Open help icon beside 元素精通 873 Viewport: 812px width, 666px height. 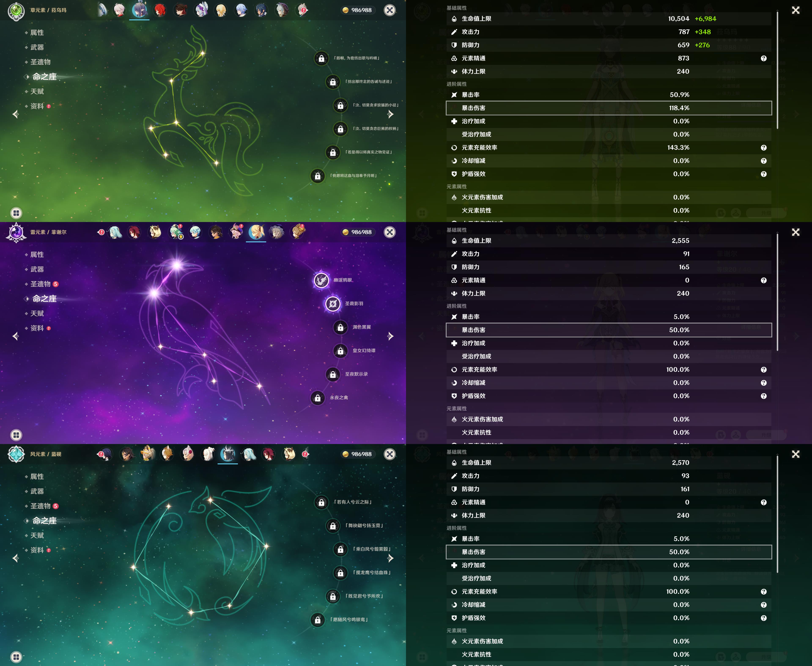point(763,58)
